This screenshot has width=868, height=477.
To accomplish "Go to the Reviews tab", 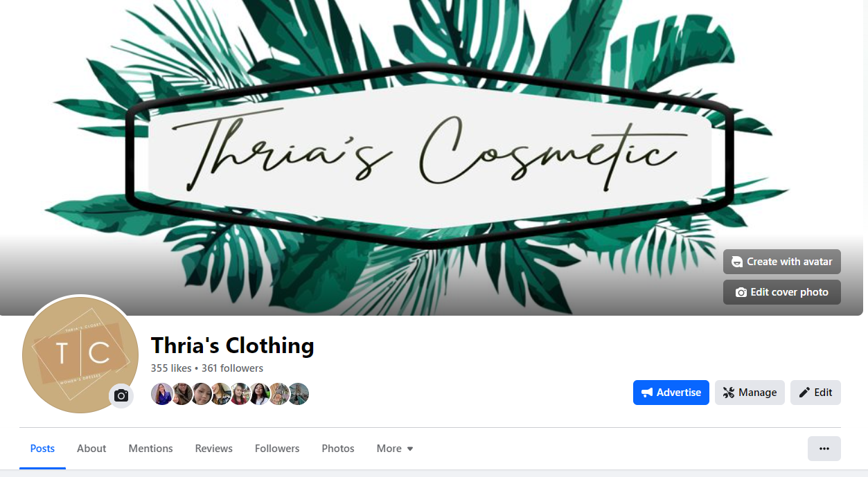I will pos(214,449).
